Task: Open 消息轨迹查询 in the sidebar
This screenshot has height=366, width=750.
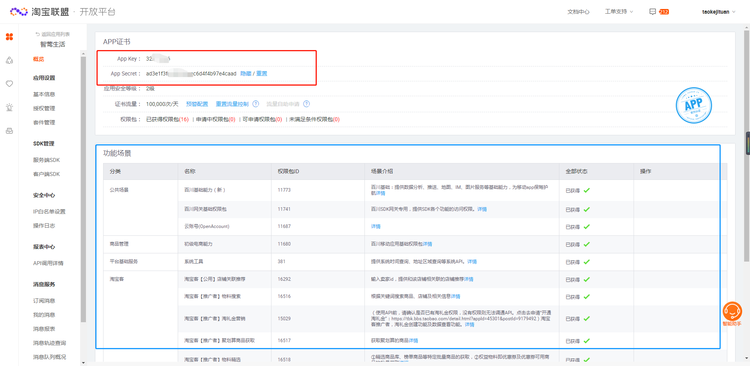Action: coord(49,343)
